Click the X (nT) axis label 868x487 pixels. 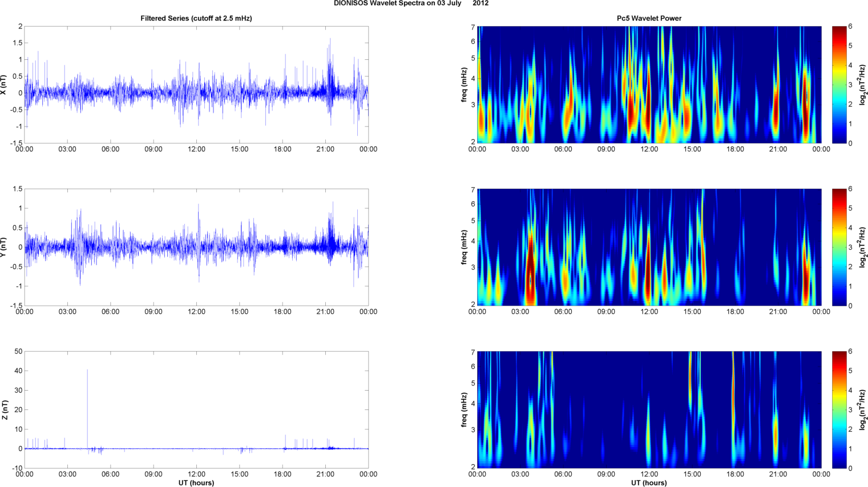(5, 84)
